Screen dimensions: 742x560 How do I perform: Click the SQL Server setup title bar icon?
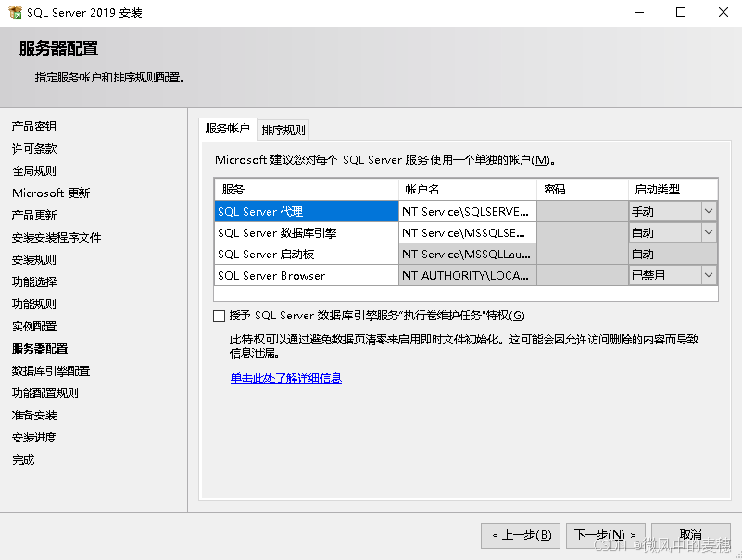[15, 12]
